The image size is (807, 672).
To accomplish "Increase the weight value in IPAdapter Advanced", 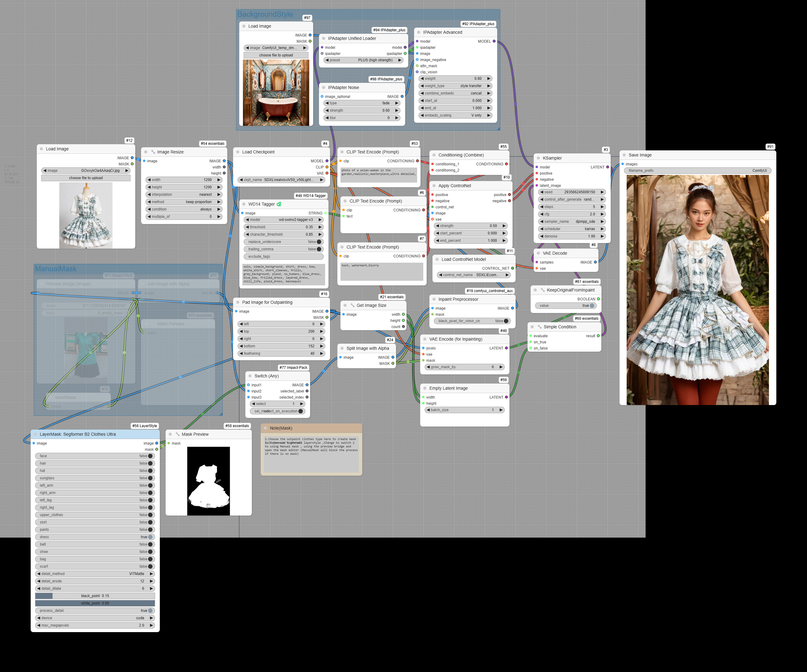I will tap(489, 79).
